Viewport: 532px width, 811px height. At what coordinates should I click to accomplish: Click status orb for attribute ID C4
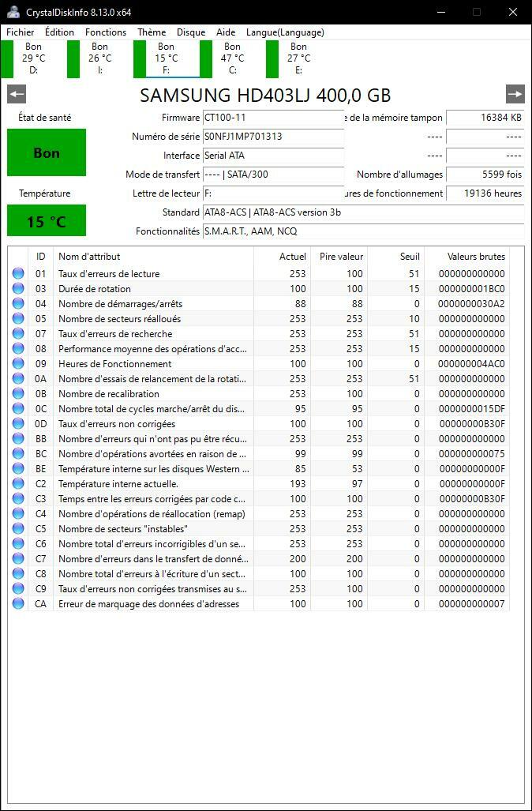click(x=18, y=513)
